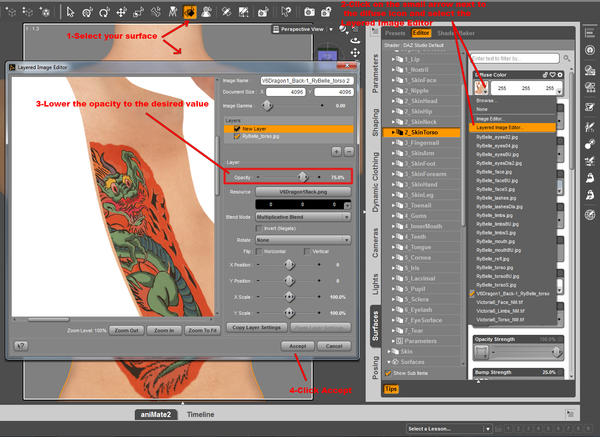Click the diffuse image small arrow
The image size is (600, 437).
point(485,91)
